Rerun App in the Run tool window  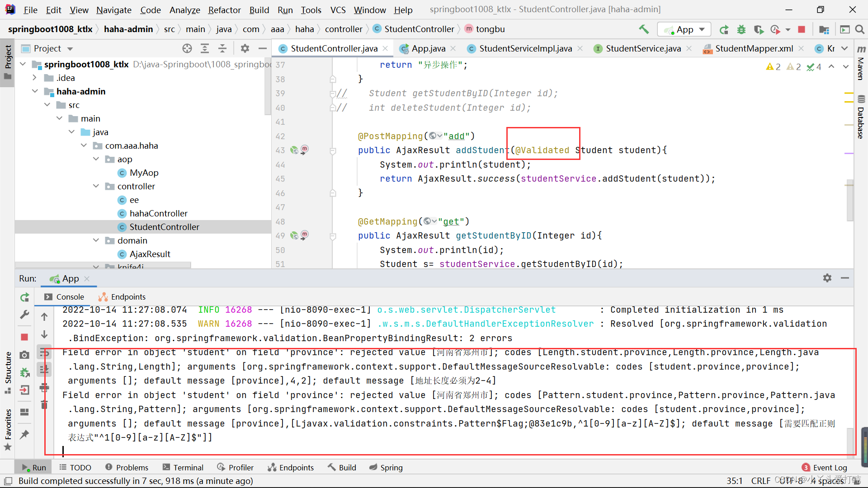[25, 297]
